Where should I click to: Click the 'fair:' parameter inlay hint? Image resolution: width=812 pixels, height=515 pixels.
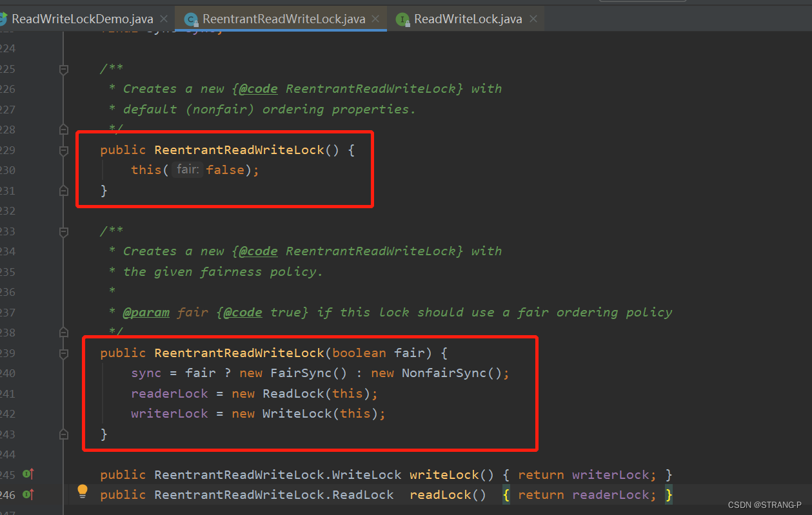tap(186, 170)
